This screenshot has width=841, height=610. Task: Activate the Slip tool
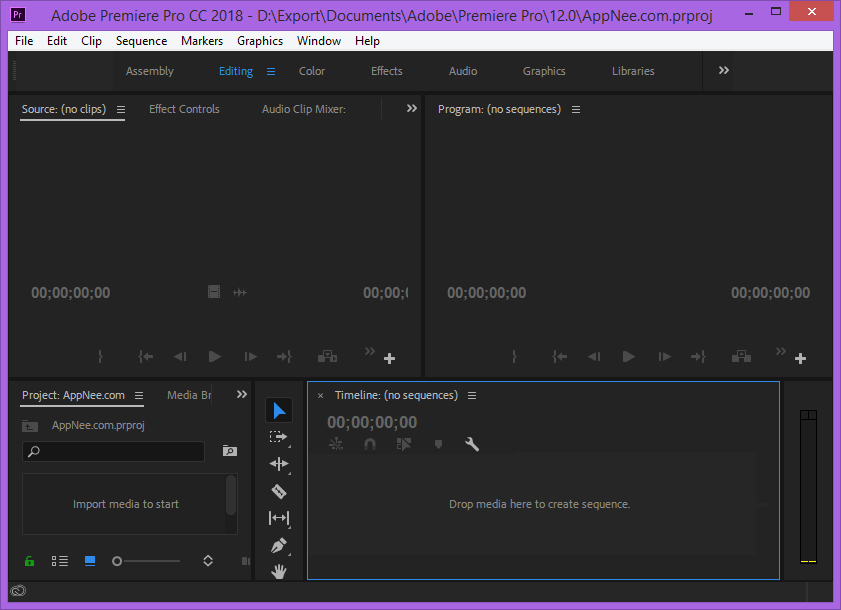tap(279, 518)
